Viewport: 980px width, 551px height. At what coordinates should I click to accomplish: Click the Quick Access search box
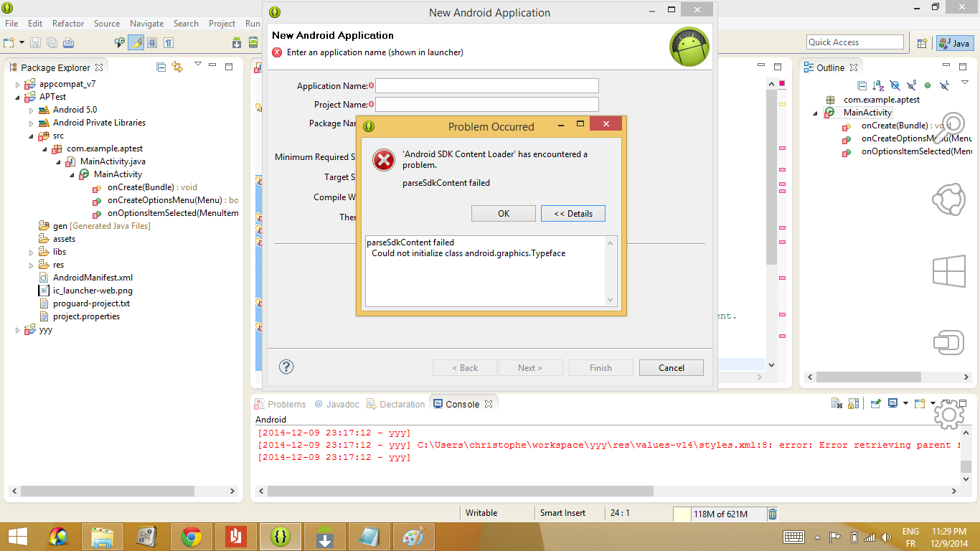click(x=855, y=42)
